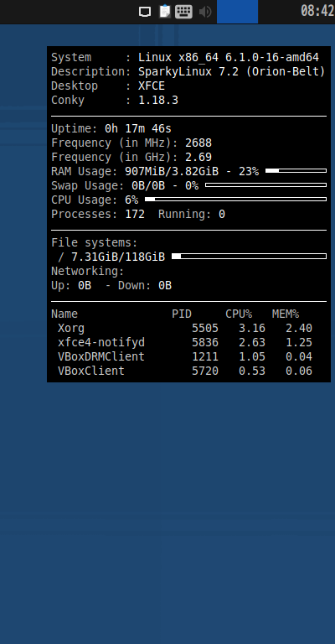The width and height of the screenshot is (335, 644).
Task: Click PID '5720' in VBoxClient row
Action: [205, 371]
